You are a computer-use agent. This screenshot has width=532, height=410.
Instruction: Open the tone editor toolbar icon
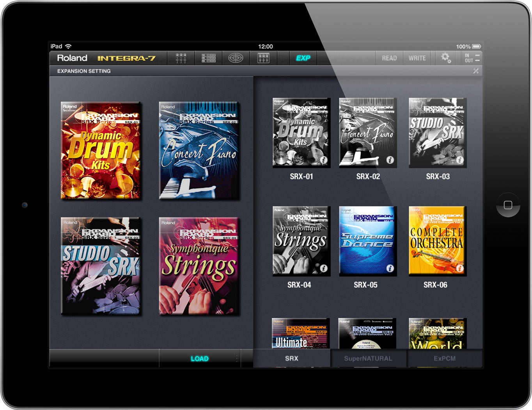[x=264, y=58]
